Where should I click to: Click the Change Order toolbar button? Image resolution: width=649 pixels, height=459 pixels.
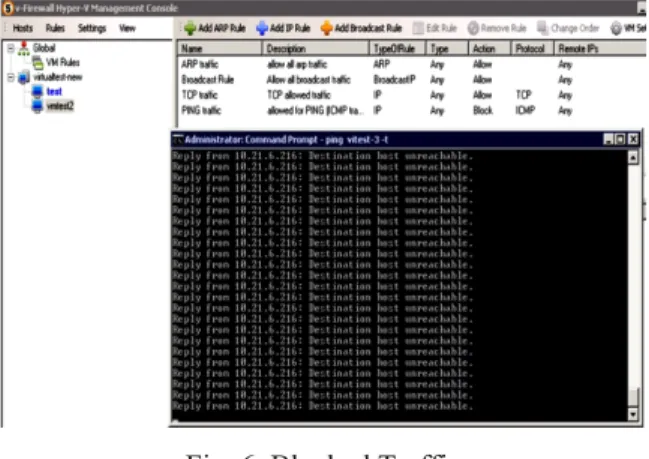click(x=568, y=28)
